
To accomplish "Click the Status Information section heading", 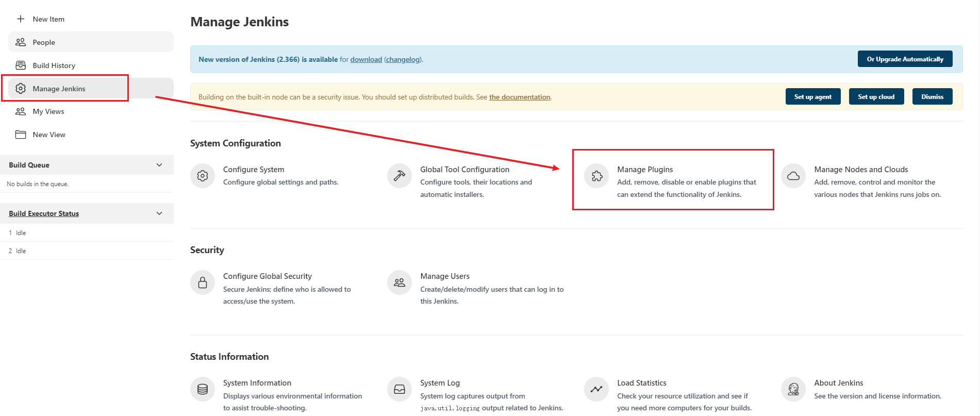I will point(229,357).
